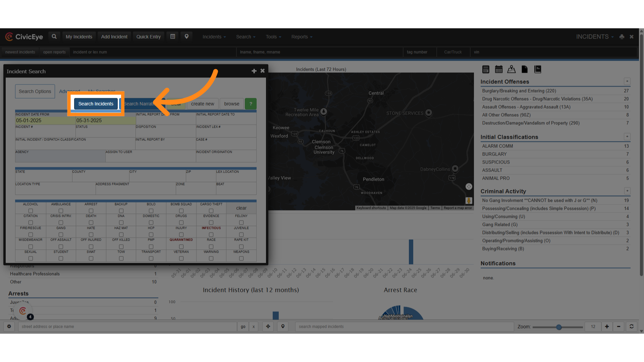Open the magnifier search icon in top bar
This screenshot has height=362, width=644.
[54, 37]
